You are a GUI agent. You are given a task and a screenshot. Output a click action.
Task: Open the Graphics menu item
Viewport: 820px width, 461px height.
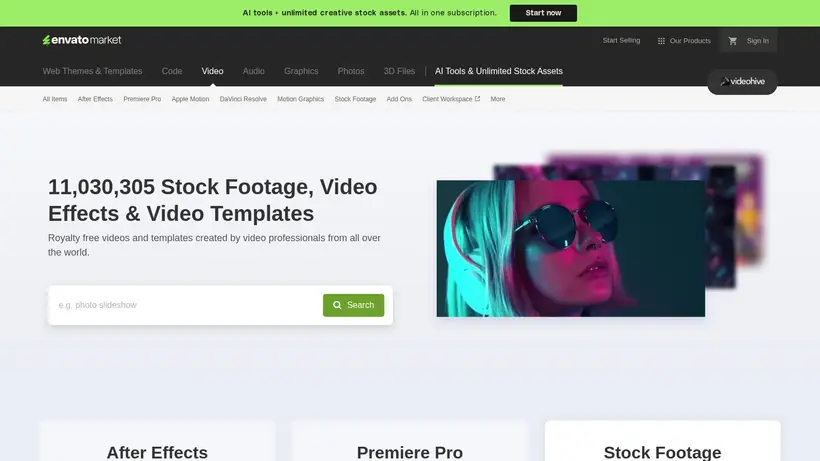[x=301, y=71]
